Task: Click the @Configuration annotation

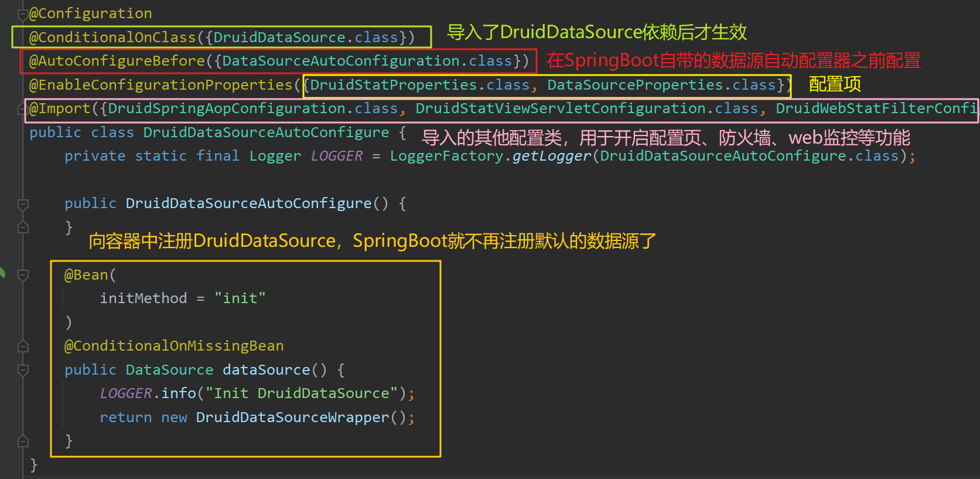Action: [x=90, y=13]
